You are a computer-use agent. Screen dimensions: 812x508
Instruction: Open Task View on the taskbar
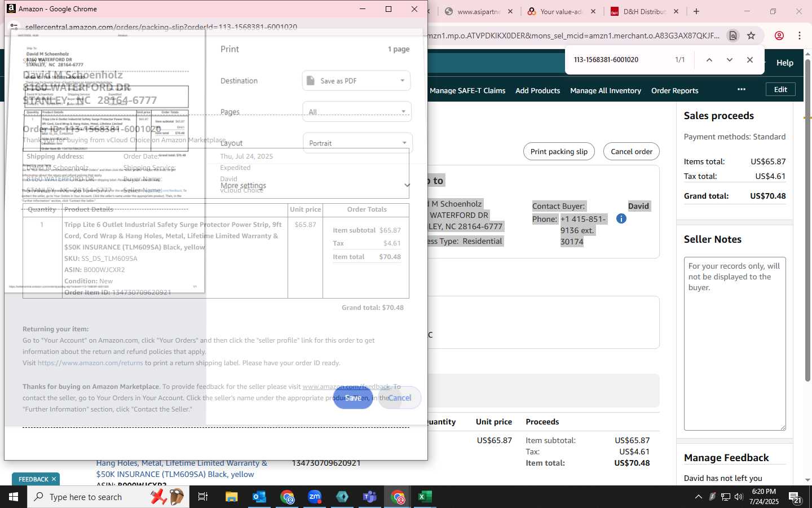click(x=203, y=497)
